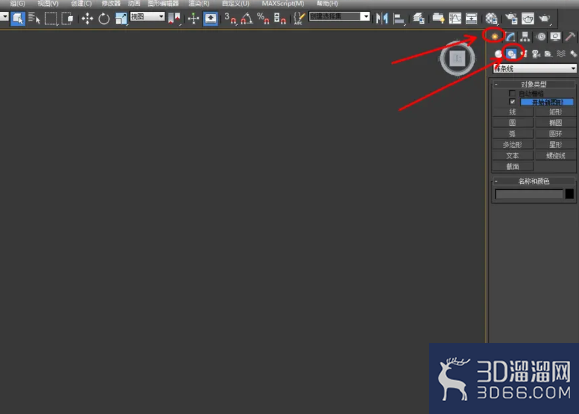Switch to Hierarchy command panel tab

pos(525,36)
